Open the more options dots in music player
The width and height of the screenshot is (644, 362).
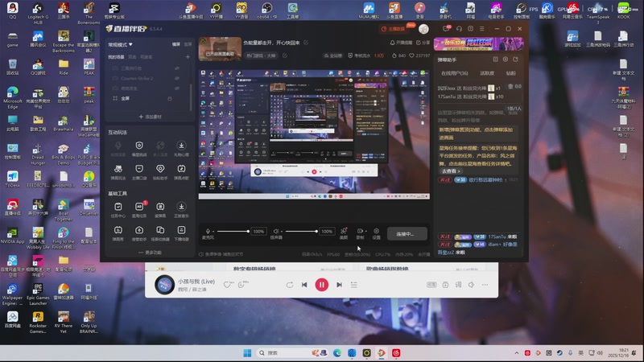click(485, 285)
